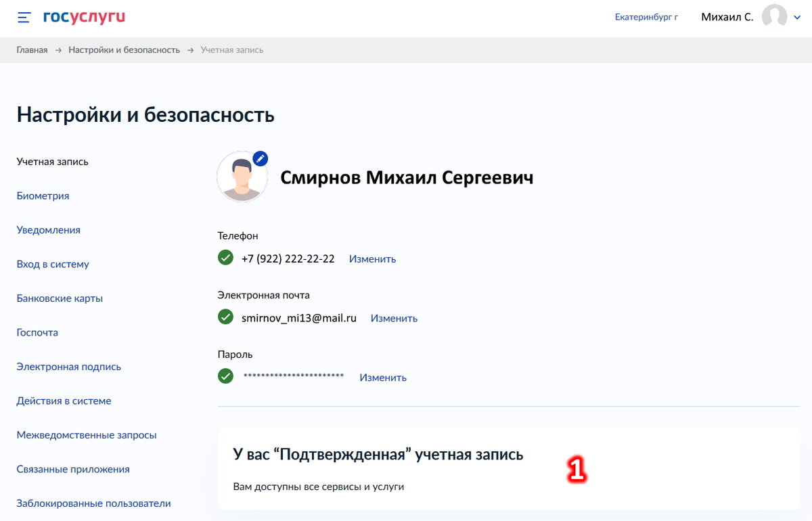Click the Госуслуги logo
The image size is (812, 521).
[x=84, y=17]
